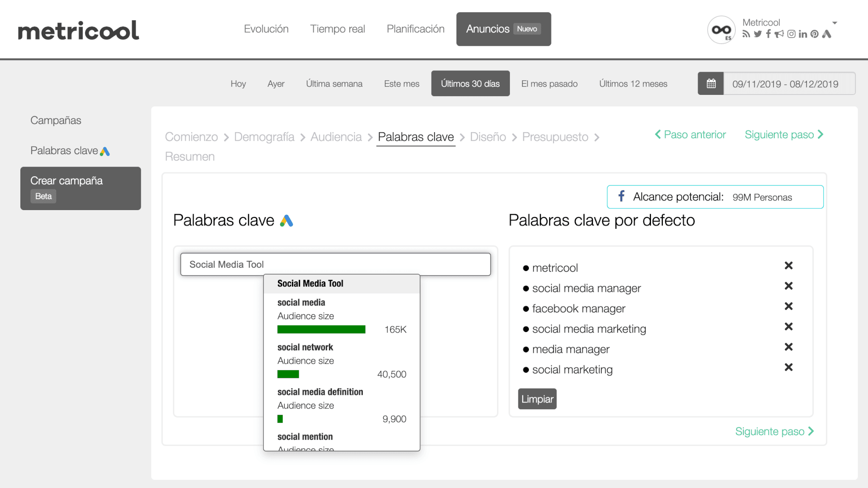Go to the Demografía step
The image size is (868, 488).
[264, 137]
